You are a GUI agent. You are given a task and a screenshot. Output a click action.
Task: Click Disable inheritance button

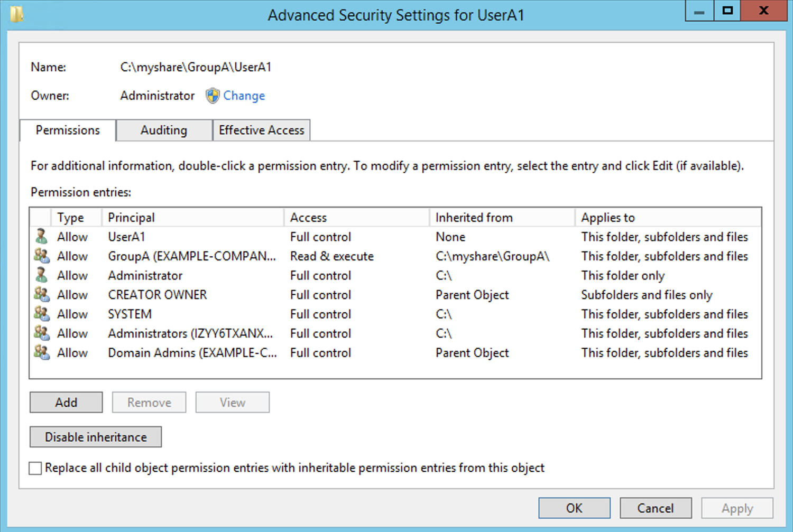pyautogui.click(x=96, y=437)
